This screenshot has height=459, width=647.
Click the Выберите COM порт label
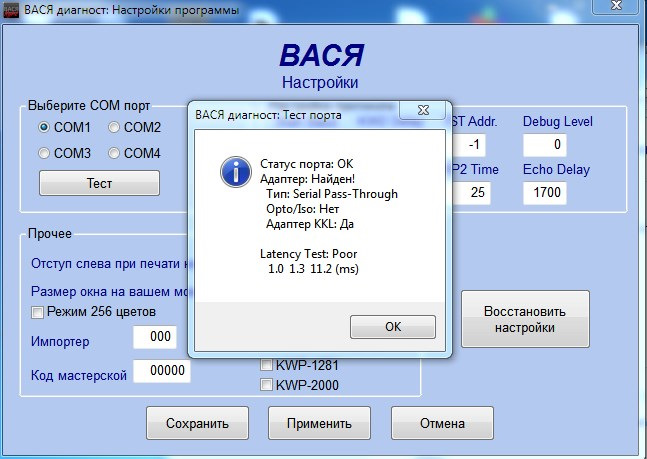coord(89,106)
